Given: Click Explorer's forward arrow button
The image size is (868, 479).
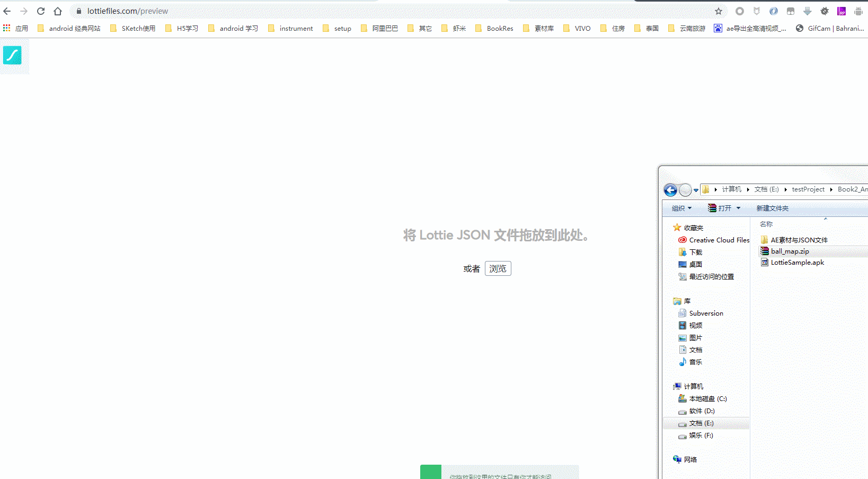Looking at the screenshot, I should pyautogui.click(x=685, y=190).
